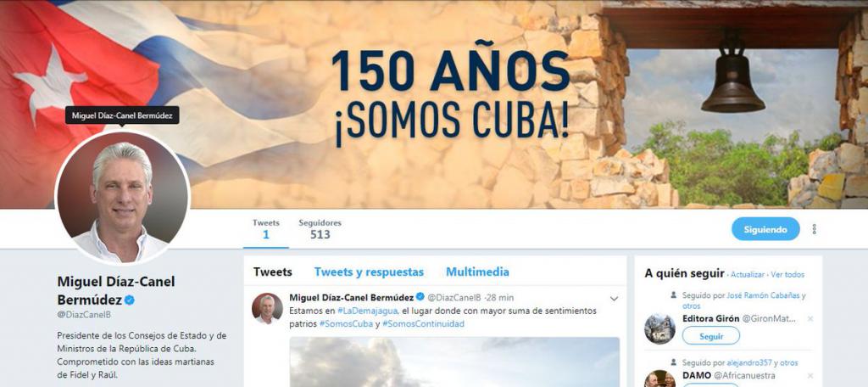Toggle the Siguiendo follow button
The image size is (868, 387).
(x=765, y=229)
